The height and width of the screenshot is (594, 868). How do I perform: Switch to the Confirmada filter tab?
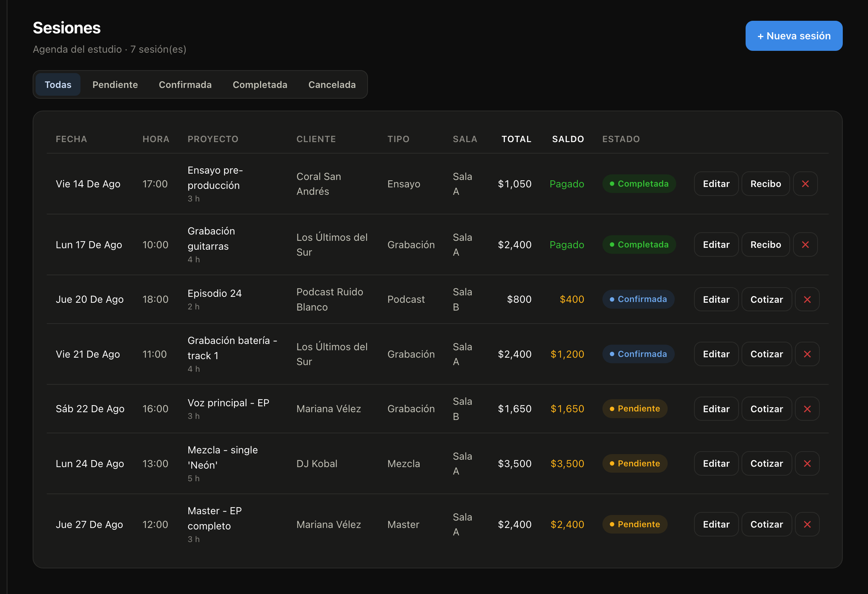(x=185, y=85)
